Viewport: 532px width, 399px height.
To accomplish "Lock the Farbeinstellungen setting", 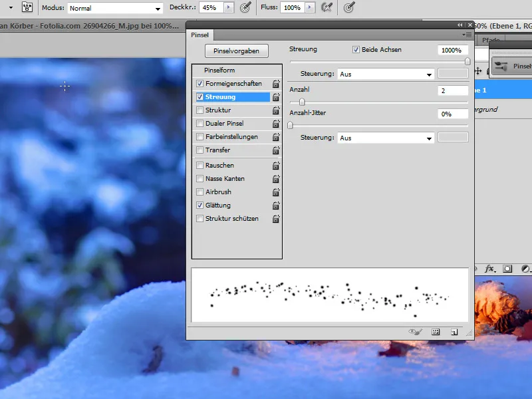I will point(276,137).
